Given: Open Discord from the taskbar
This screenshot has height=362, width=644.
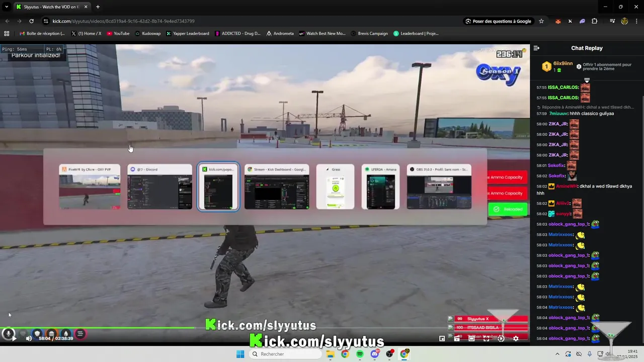Looking at the screenshot, I should tap(375, 354).
